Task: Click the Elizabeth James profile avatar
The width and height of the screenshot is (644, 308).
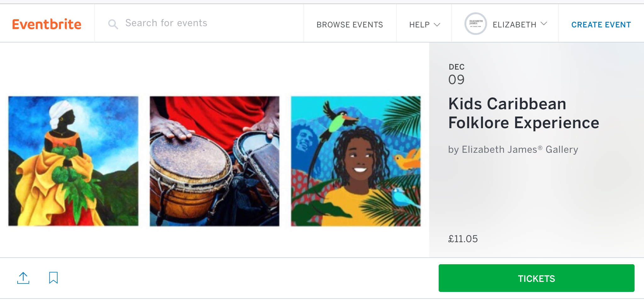Action: [x=475, y=24]
